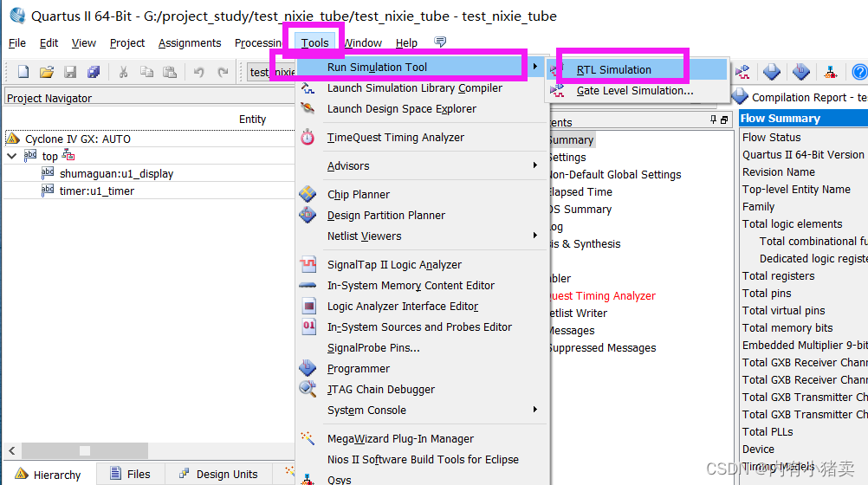Image resolution: width=868 pixels, height=485 pixels.
Task: Choose Nios II Software Build Tools for Eclipse
Action: tap(423, 459)
